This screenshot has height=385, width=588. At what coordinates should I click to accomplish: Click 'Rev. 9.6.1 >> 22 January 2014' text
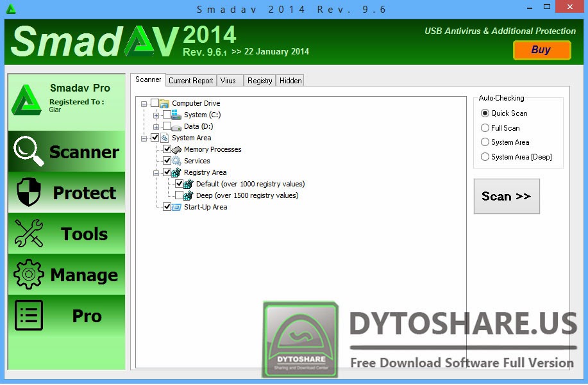tap(246, 52)
